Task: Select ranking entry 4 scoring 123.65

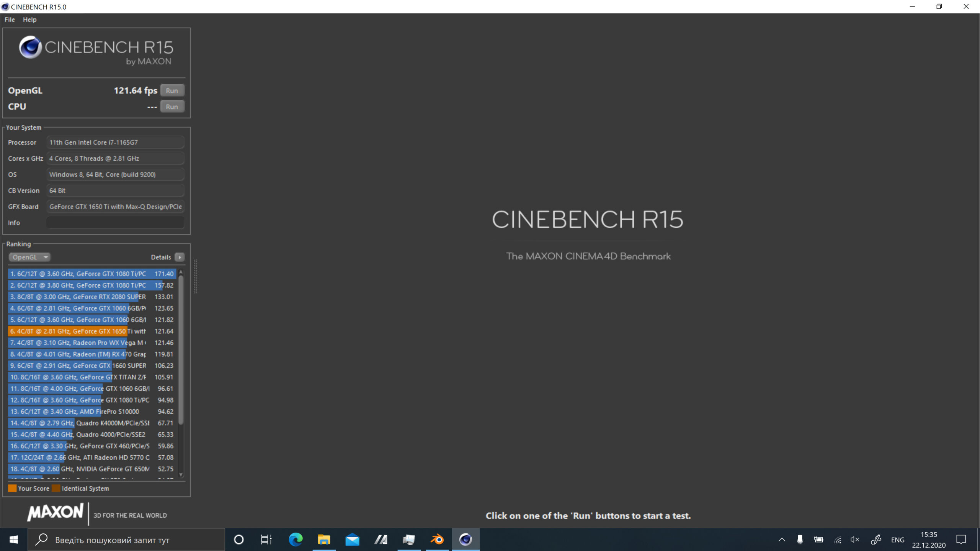Action: click(92, 308)
